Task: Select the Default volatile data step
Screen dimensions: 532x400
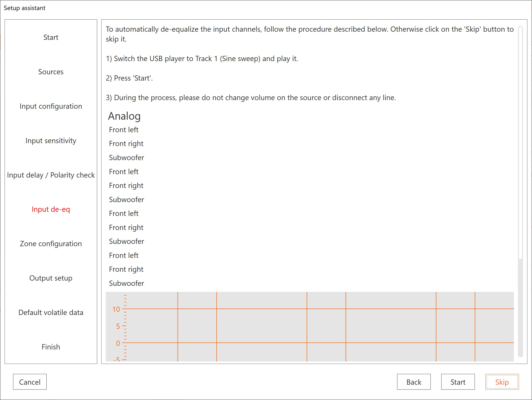Action: pos(51,312)
